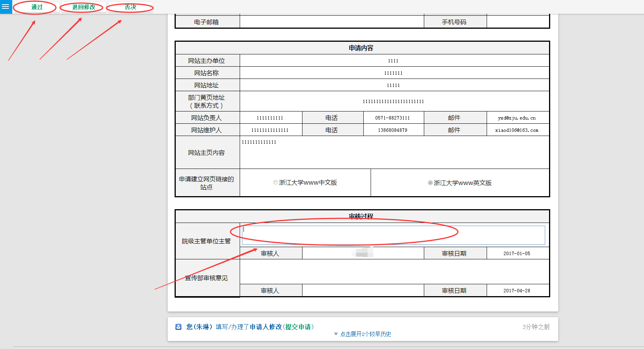Click the green 提交申请 link
The width and height of the screenshot is (644, 349).
[298, 327]
